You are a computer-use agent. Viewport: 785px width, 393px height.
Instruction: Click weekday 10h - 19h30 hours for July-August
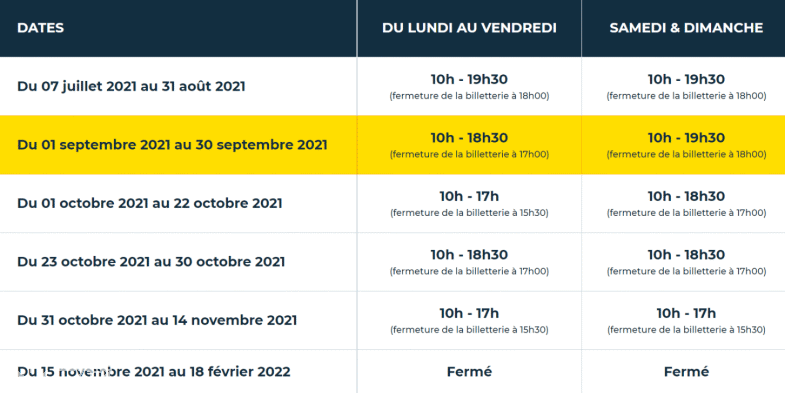pyautogui.click(x=469, y=79)
